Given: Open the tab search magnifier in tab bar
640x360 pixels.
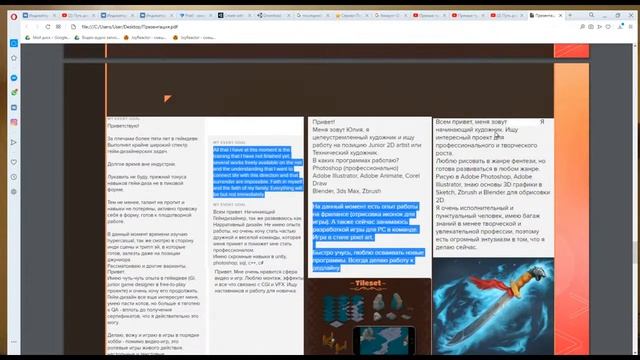Looking at the screenshot, I should [x=591, y=15].
